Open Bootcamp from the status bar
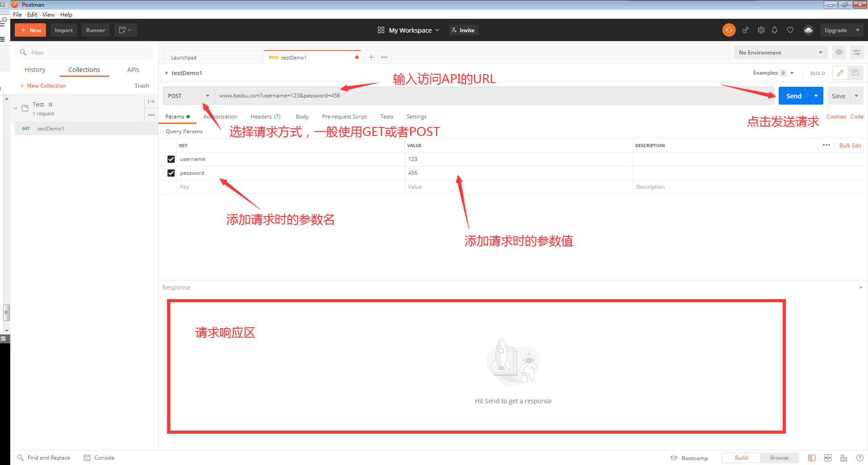The width and height of the screenshot is (868, 465). click(689, 458)
